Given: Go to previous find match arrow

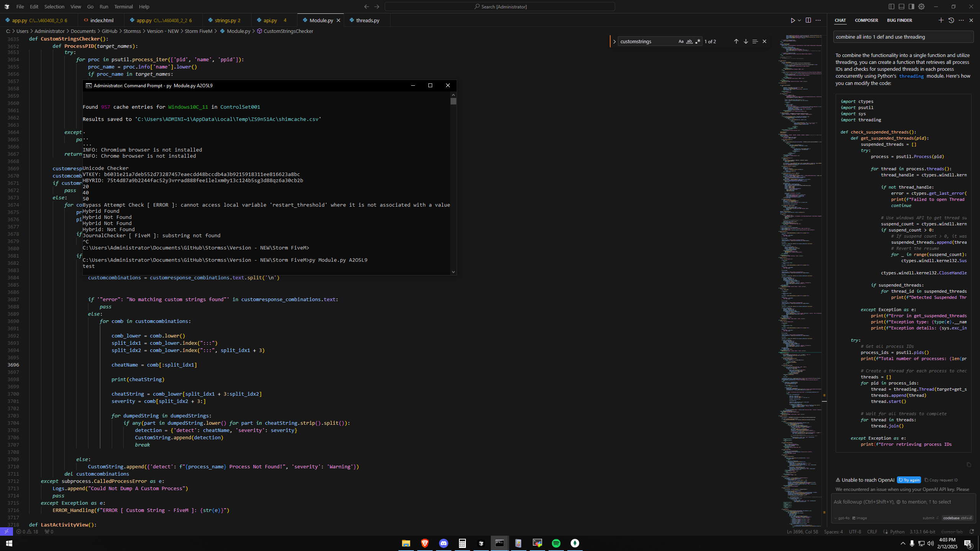Looking at the screenshot, I should click(736, 41).
